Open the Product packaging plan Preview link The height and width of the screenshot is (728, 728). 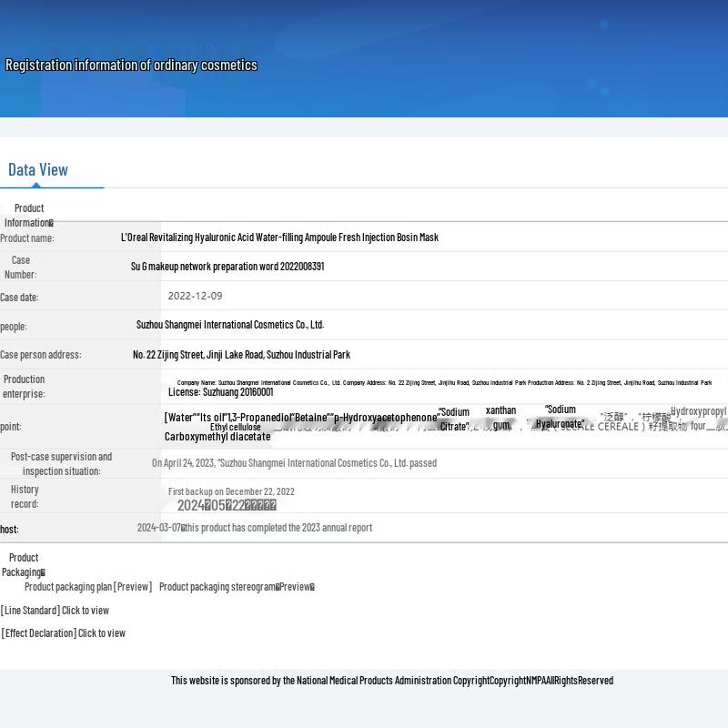(x=87, y=587)
